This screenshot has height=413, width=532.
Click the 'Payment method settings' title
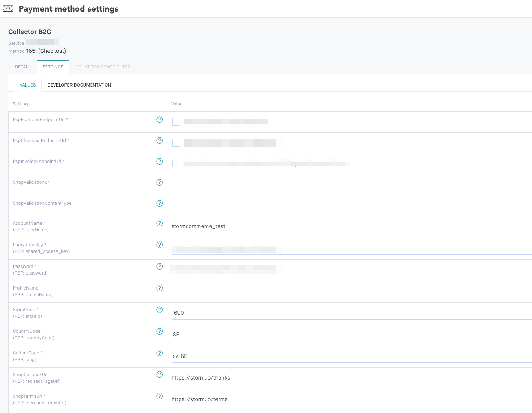68,9
